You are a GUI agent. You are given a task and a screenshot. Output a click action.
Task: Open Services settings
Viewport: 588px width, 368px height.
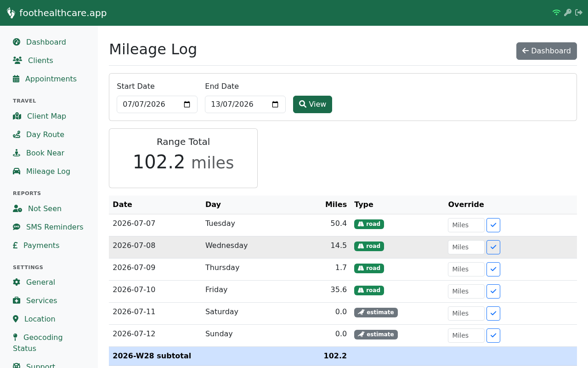click(x=41, y=300)
